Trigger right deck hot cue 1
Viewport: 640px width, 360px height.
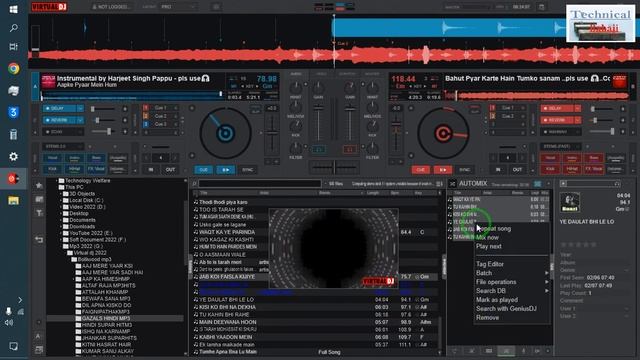[507, 108]
